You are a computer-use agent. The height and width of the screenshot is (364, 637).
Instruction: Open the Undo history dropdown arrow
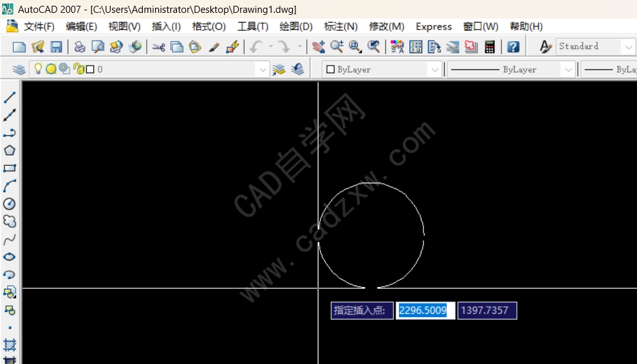tap(270, 46)
